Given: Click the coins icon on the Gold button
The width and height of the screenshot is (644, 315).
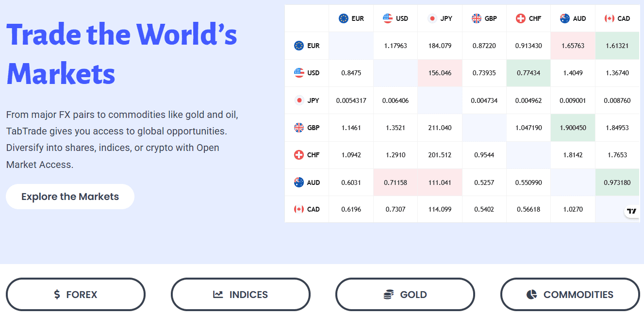Looking at the screenshot, I should 388,295.
